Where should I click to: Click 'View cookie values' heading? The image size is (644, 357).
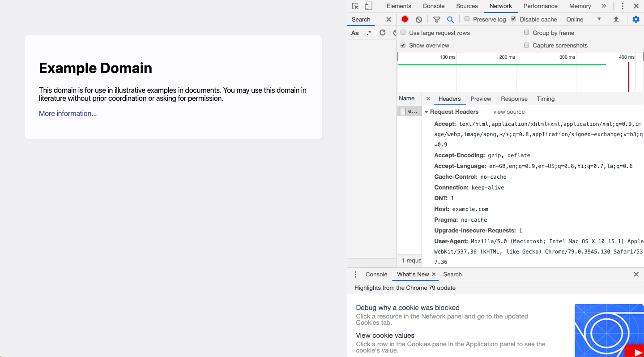[x=385, y=335]
